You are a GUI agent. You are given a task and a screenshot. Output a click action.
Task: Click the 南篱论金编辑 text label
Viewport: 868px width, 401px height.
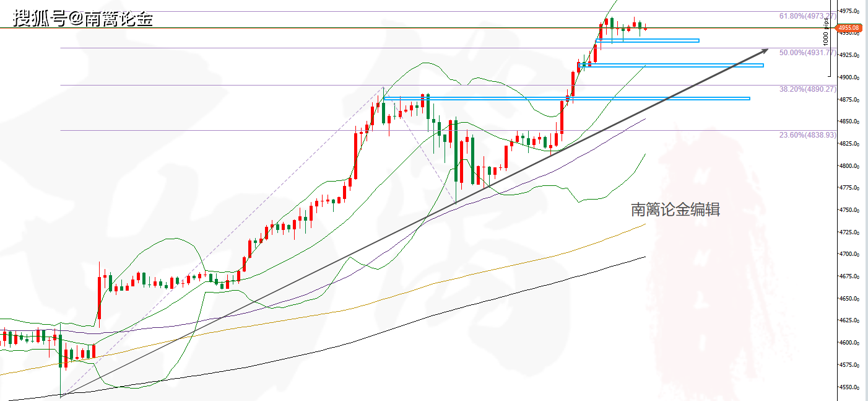675,210
